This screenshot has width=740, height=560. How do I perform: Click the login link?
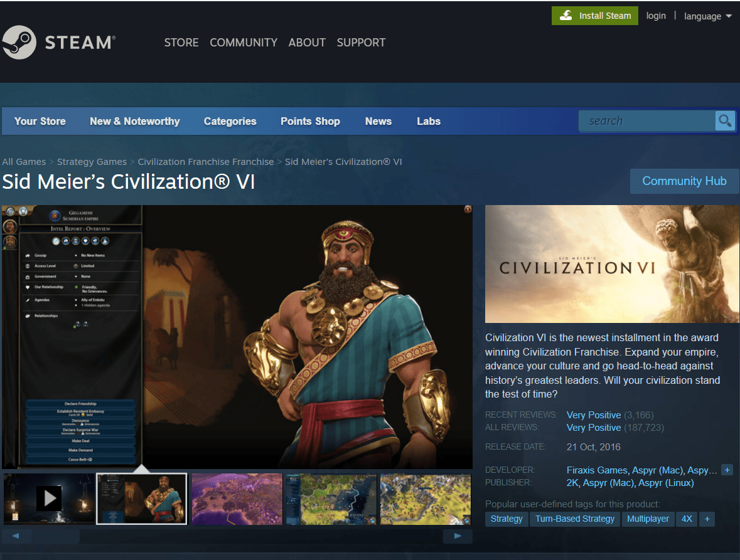point(656,16)
